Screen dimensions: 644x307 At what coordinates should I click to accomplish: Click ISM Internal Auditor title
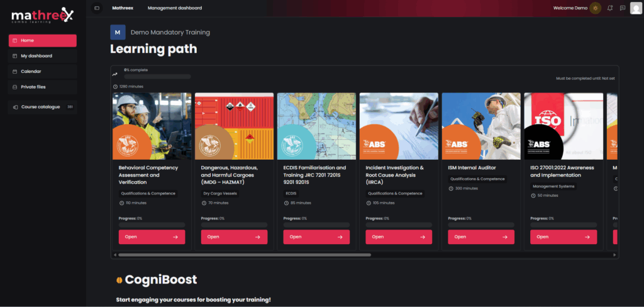472,168
